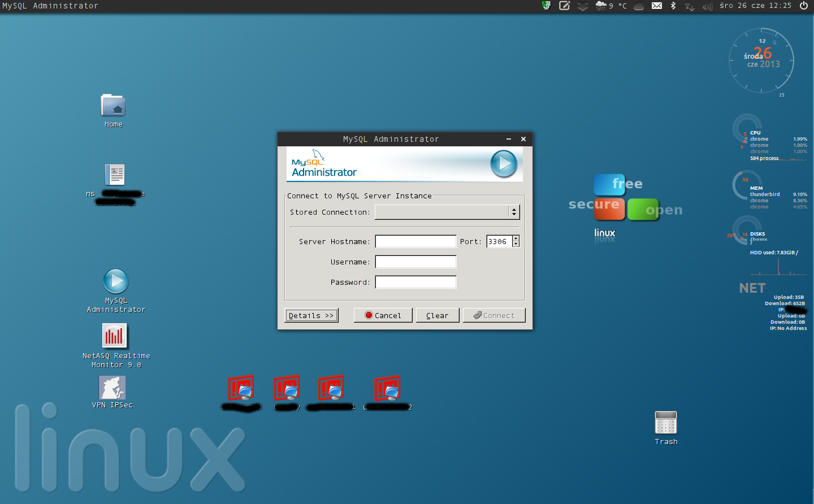Increase the Port value with the up arrow
The height and width of the screenshot is (504, 814).
click(516, 238)
